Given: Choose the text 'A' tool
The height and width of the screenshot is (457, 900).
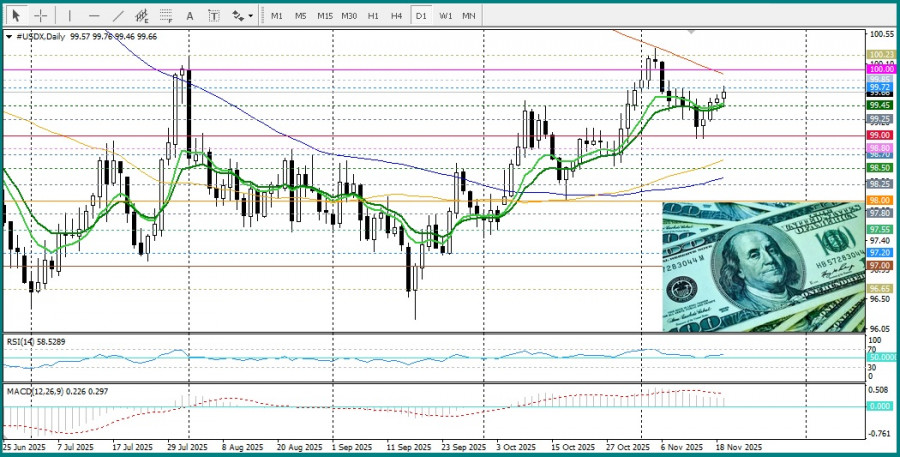Looking at the screenshot, I should click(x=190, y=16).
